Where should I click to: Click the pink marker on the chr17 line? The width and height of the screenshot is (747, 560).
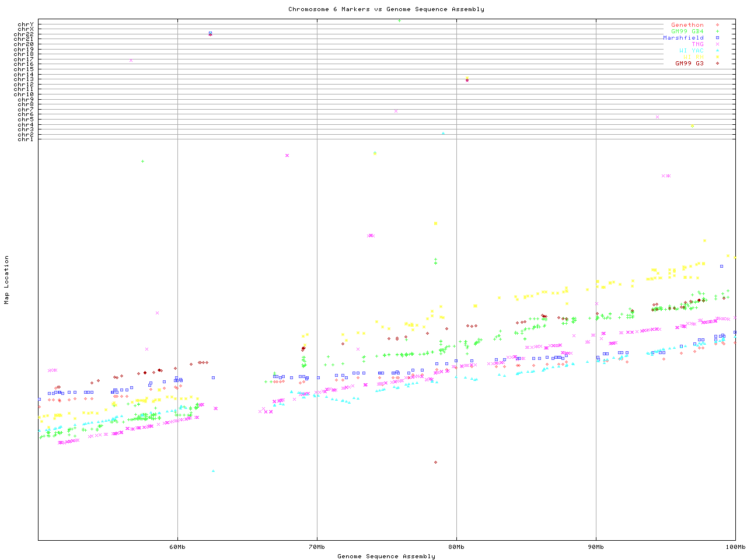(131, 60)
